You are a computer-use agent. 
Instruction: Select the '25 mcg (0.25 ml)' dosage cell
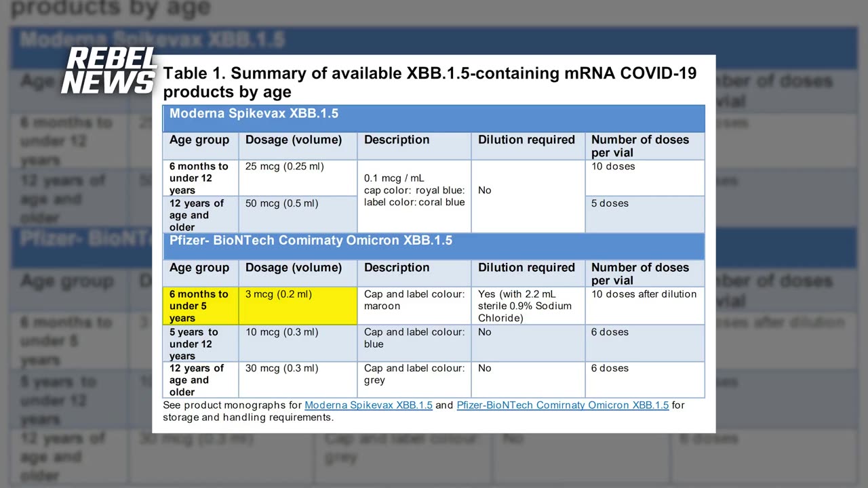click(298, 178)
